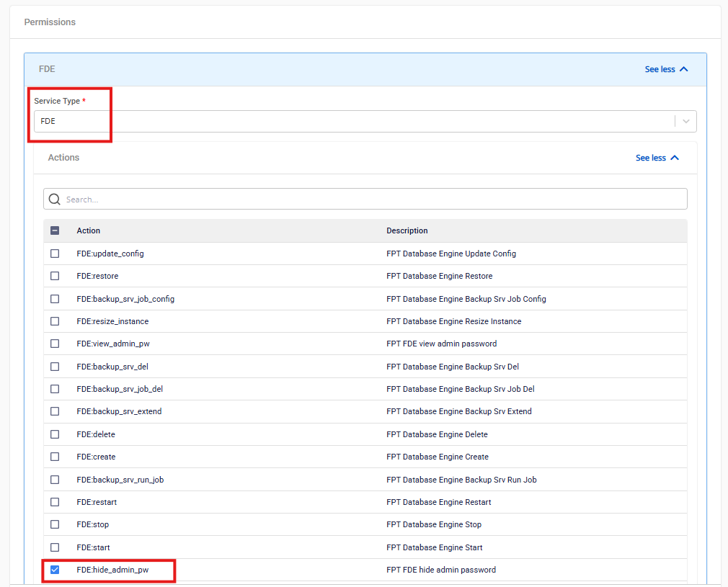
Task: Click the Permissions heading
Action: pyautogui.click(x=50, y=22)
